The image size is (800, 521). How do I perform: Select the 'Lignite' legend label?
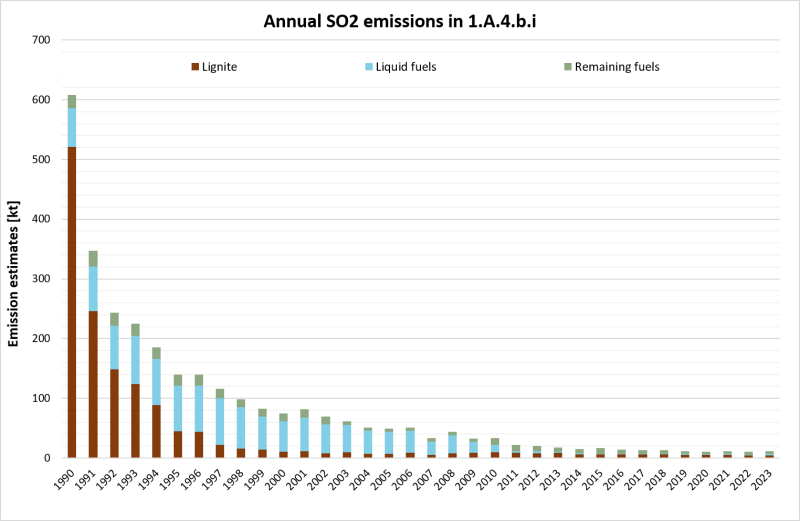point(219,67)
